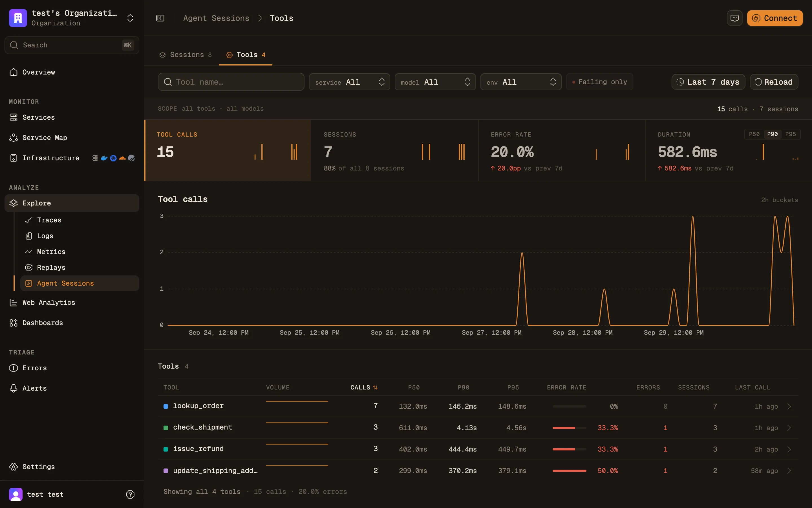Click the Reload button
812x508 pixels.
click(774, 82)
